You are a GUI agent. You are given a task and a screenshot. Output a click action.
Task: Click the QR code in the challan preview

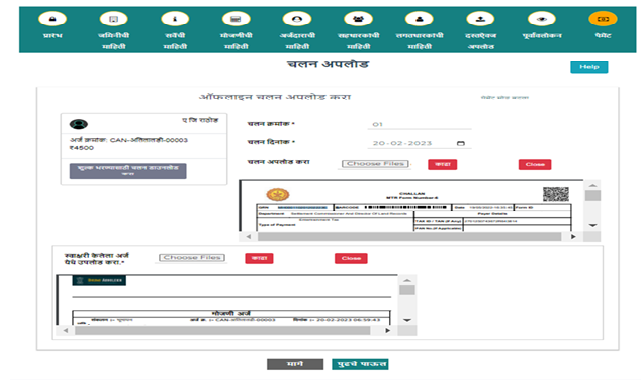click(x=556, y=194)
